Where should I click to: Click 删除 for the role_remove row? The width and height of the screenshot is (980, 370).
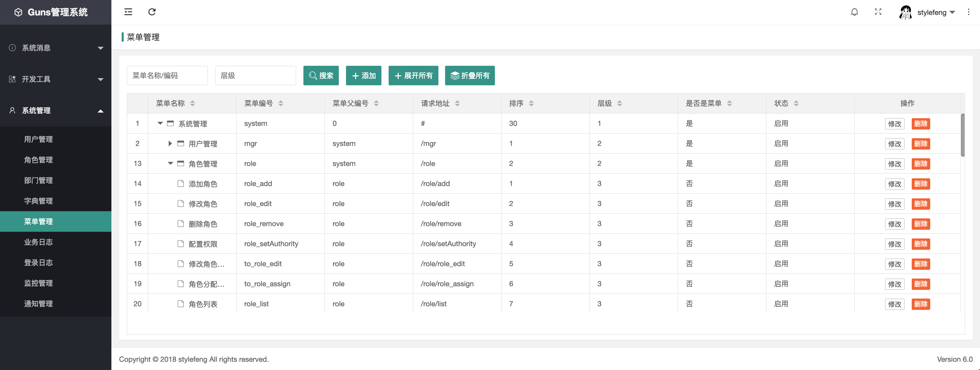(921, 224)
